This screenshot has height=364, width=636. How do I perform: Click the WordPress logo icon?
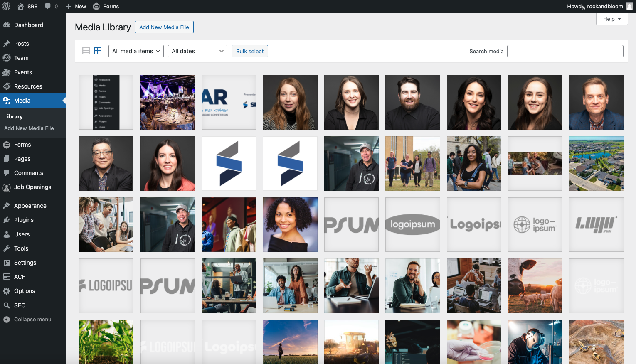pos(6,6)
